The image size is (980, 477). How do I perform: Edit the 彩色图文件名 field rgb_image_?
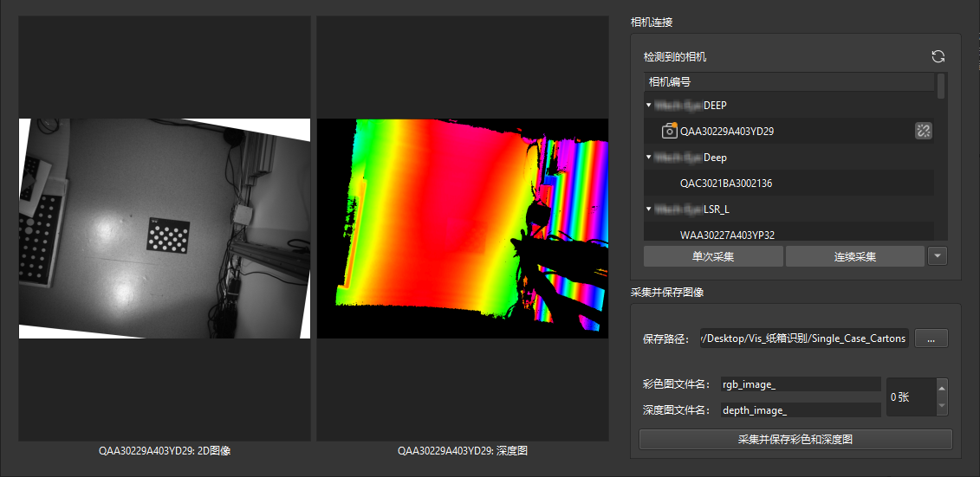tap(800, 384)
